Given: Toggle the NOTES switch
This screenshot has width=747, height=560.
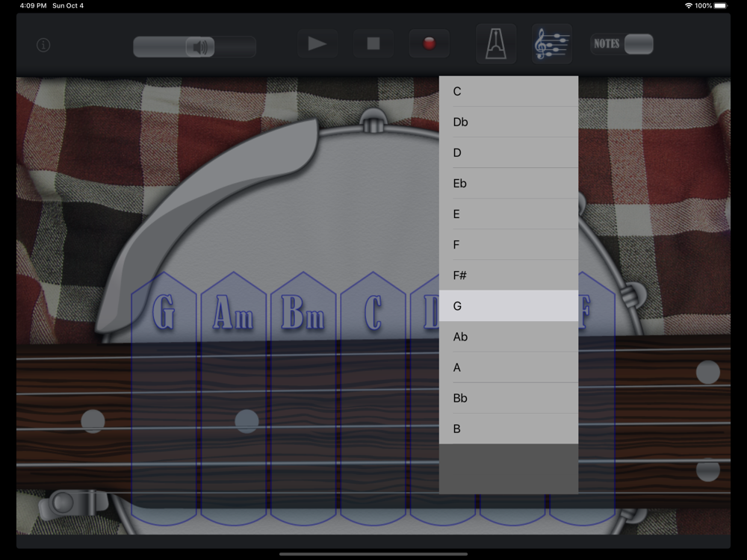Looking at the screenshot, I should click(x=622, y=44).
